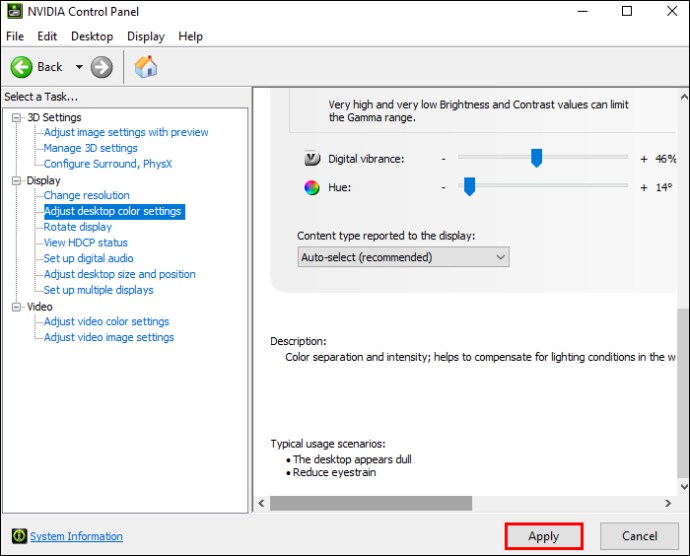Click the horizontal scrollbar left arrow
This screenshot has width=690, height=556.
pos(261,503)
